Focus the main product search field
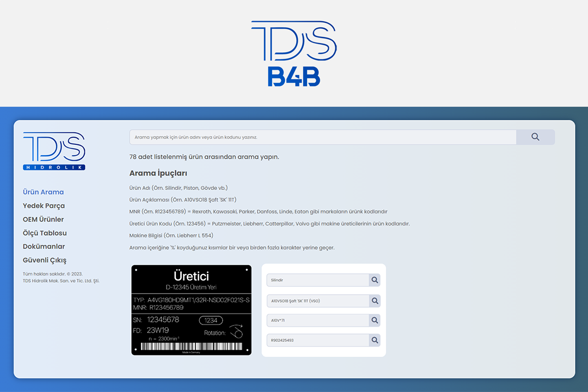This screenshot has height=392, width=588. click(x=322, y=137)
